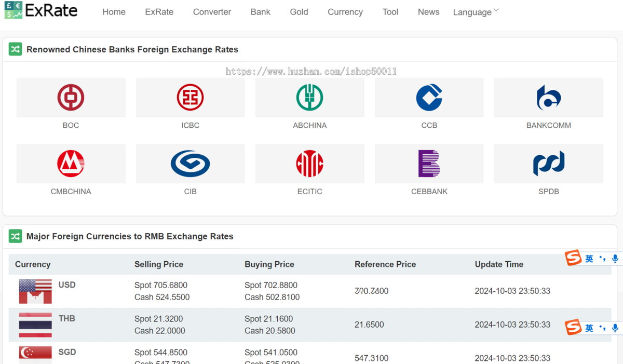Click the ECITIC label link
This screenshot has width=623, height=364.
pos(310,192)
